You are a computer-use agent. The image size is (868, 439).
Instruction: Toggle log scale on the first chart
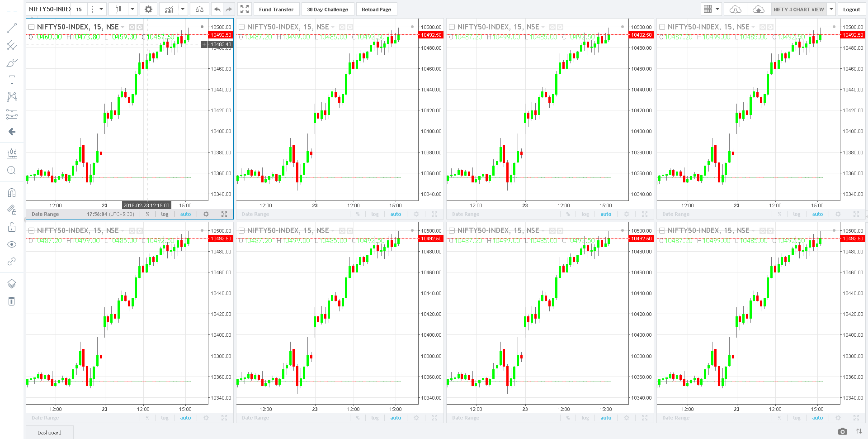[x=164, y=214]
